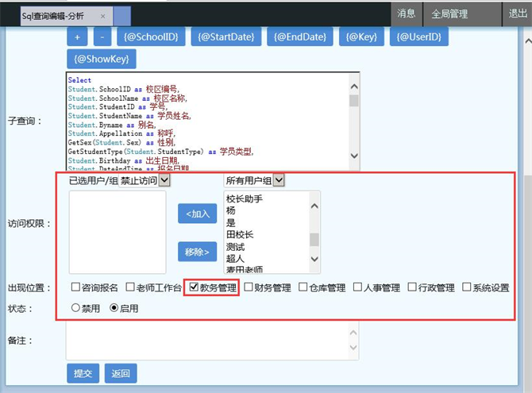
Task: Click the empty selected users list box
Action: [x=118, y=232]
